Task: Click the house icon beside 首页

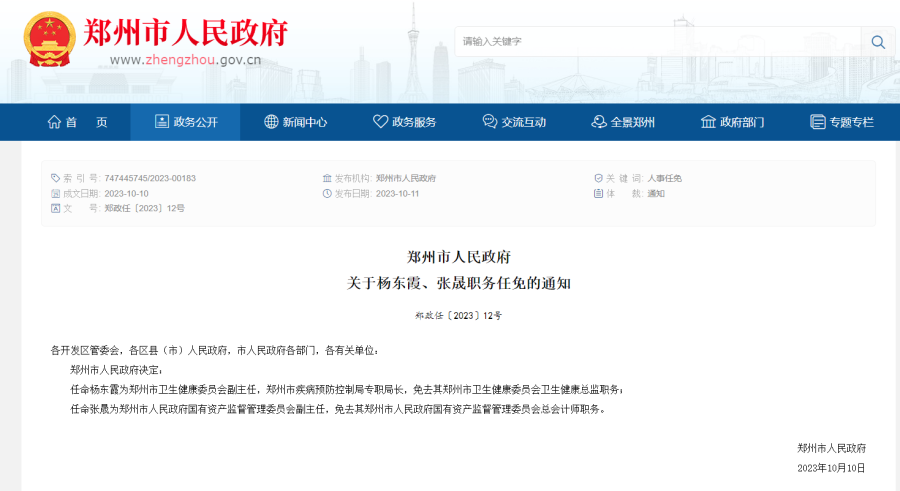Action: [x=54, y=122]
